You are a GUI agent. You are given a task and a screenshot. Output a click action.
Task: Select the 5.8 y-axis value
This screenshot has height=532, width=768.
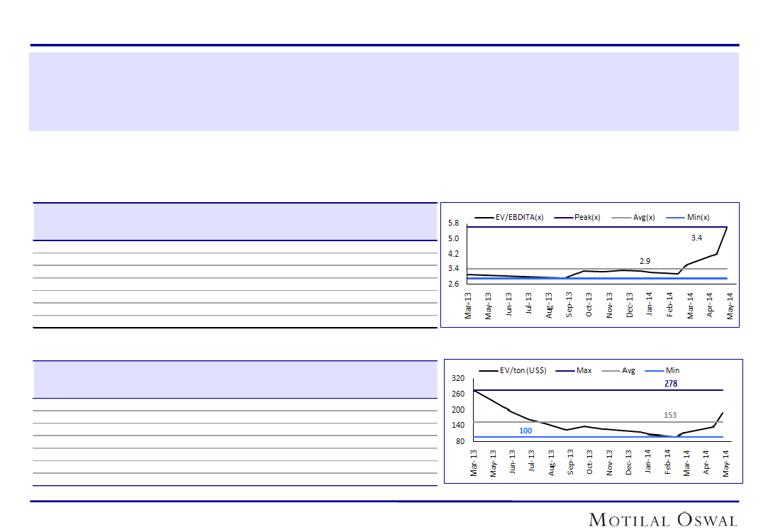(x=453, y=223)
